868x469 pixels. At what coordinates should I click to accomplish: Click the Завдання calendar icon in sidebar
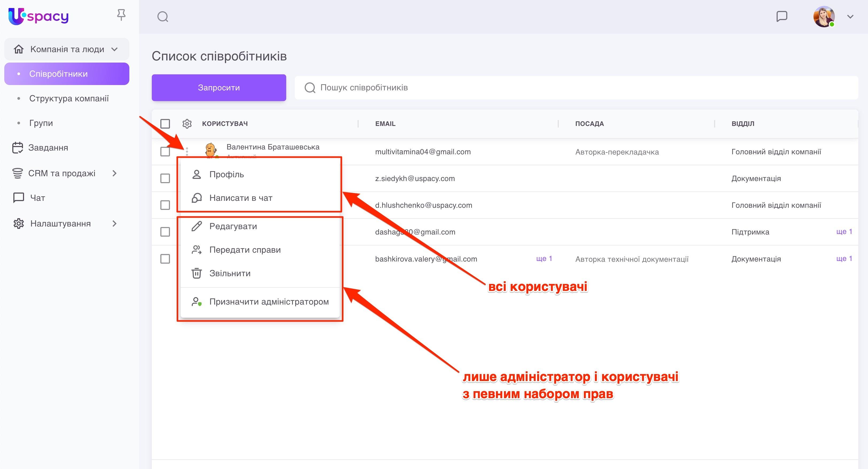tap(18, 147)
